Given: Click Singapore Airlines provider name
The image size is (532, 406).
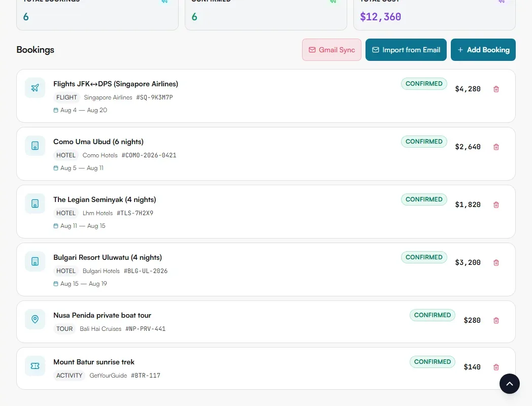Looking at the screenshot, I should point(108,97).
